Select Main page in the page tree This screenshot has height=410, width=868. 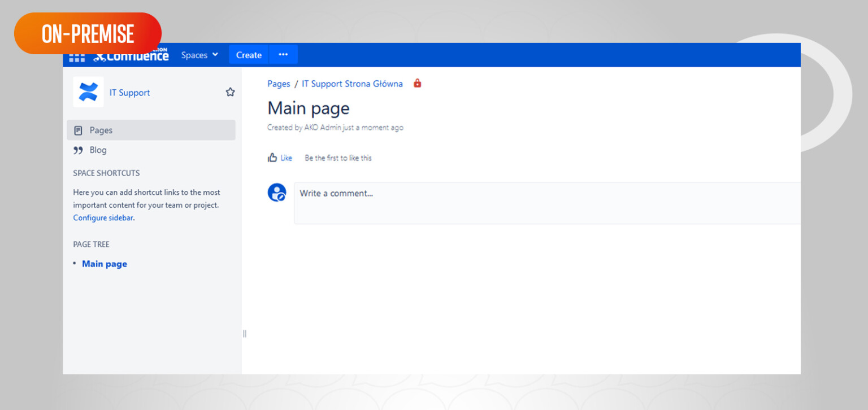click(x=105, y=264)
